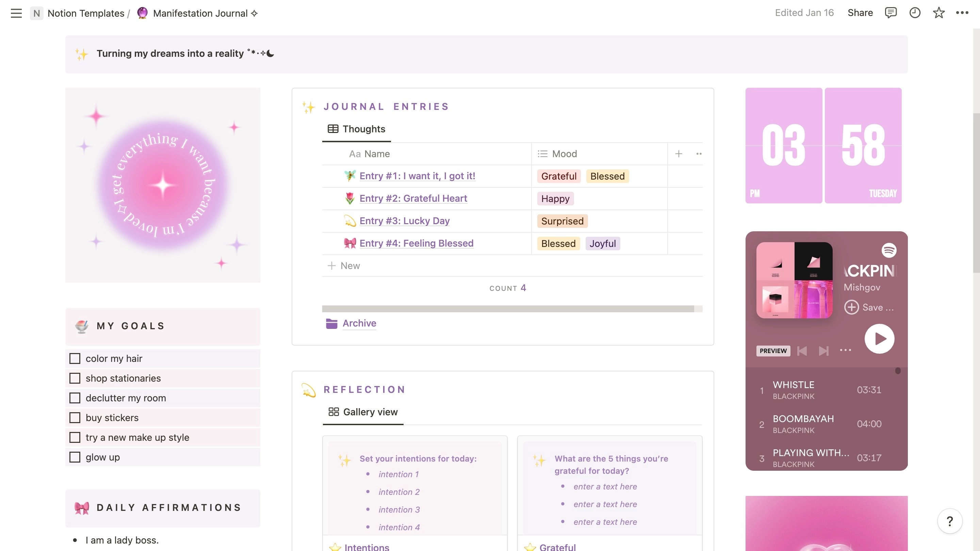
Task: Play track PLAYING WITH... in the playlist
Action: click(x=827, y=458)
